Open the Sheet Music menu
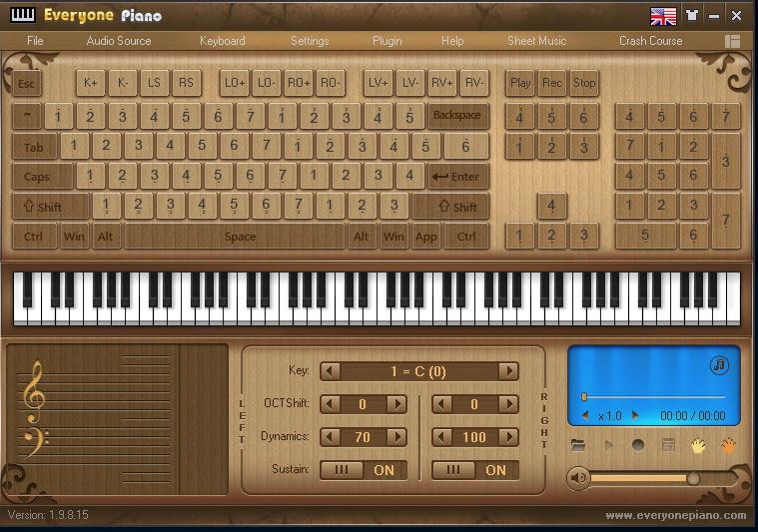 (x=536, y=41)
